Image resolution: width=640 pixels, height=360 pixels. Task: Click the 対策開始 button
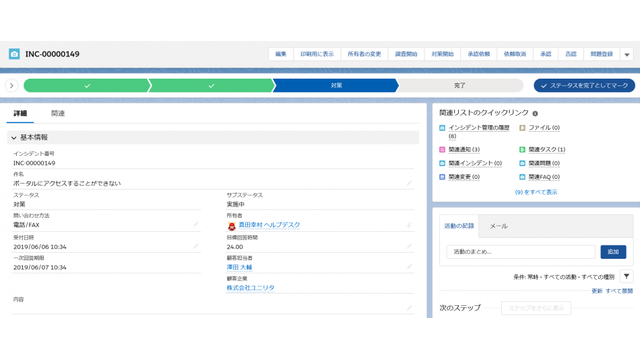point(442,54)
